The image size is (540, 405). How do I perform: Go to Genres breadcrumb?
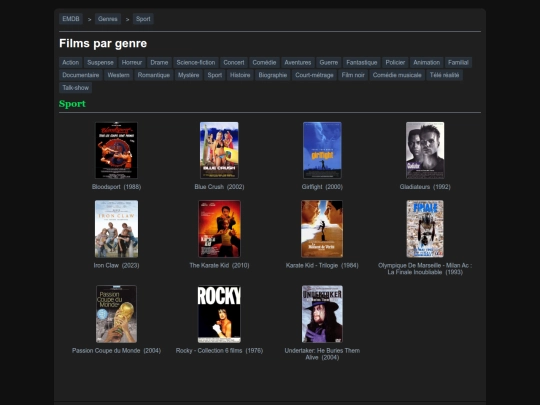(107, 19)
